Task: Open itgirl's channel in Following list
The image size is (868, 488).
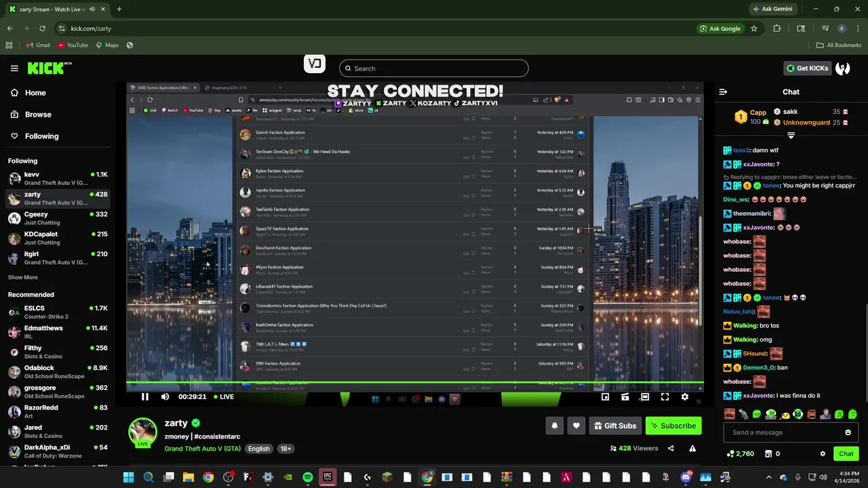Action: click(58, 258)
